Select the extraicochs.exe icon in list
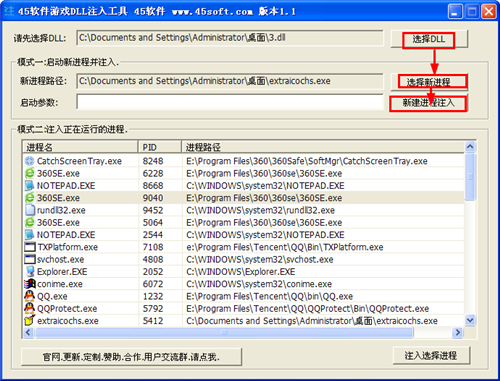The height and width of the screenshot is (381, 500). click(30, 320)
